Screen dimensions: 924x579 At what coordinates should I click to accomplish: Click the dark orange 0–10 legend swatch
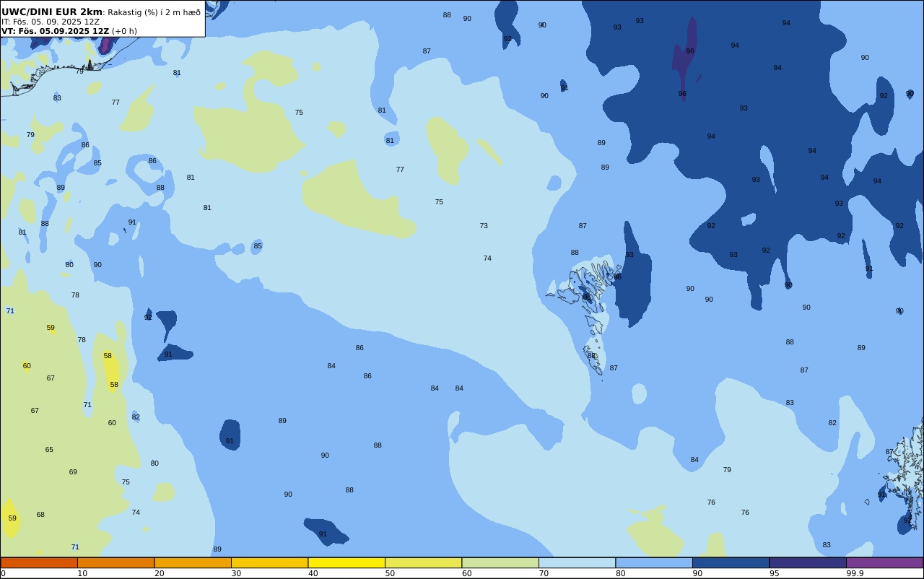pos(39,562)
